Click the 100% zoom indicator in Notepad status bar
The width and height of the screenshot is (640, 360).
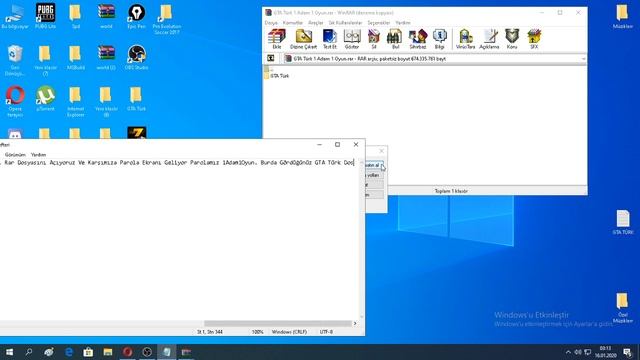(258, 332)
